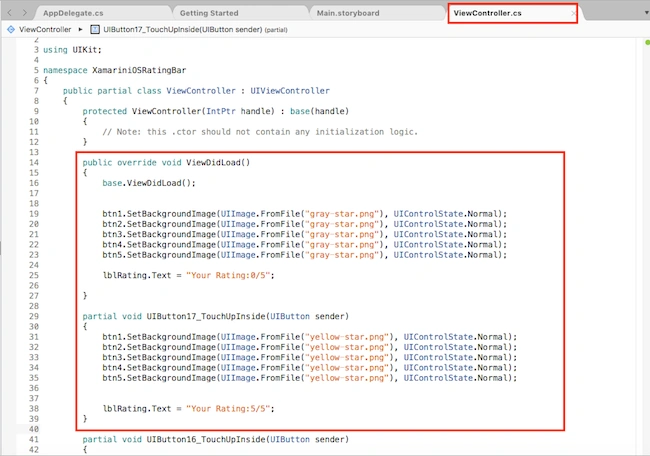Click the method icon beside UIButton17_TouchUpInside
This screenshot has width=650, height=456.
95,29
